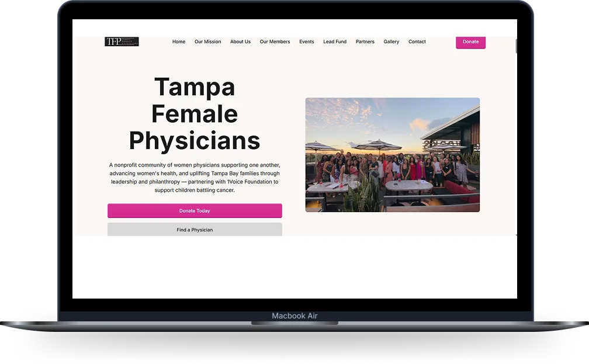Screen dimensions: 589x364
Task: Click the Tampa Female Physicians heading
Action: [195, 114]
